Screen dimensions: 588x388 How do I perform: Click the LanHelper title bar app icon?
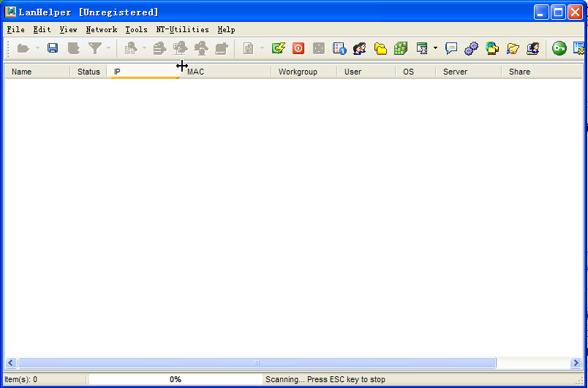10,12
